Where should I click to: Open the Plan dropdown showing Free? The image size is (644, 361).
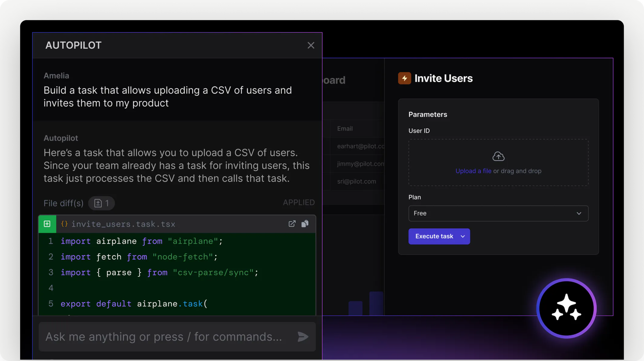coord(498,213)
